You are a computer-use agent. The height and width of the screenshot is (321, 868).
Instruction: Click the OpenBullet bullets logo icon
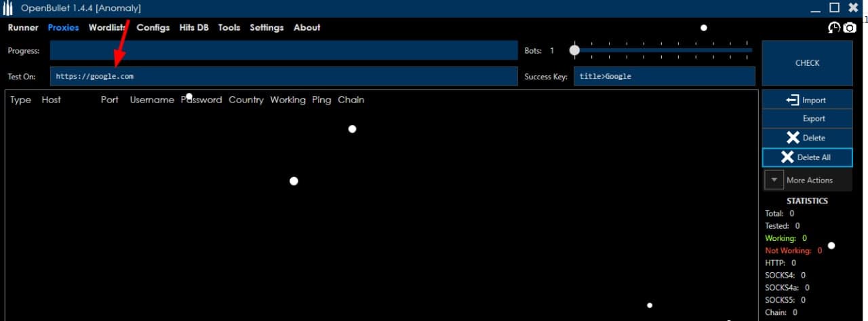pos(8,8)
